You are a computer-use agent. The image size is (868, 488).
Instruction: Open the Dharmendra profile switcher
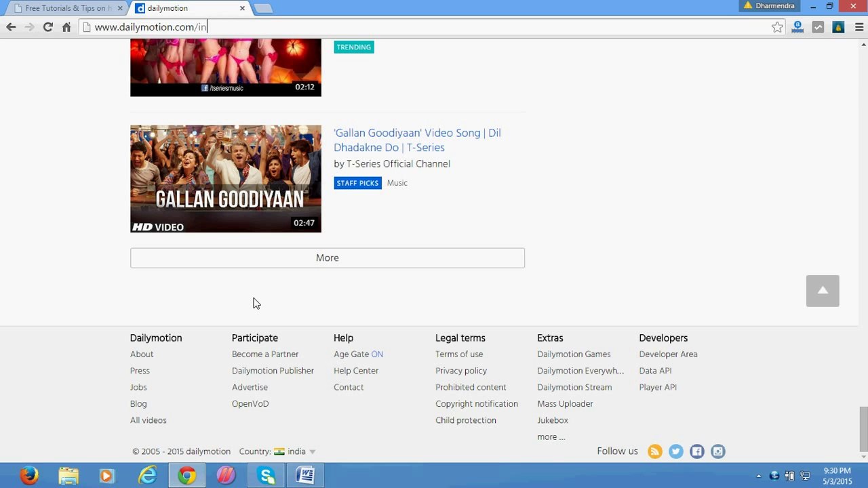tap(770, 5)
